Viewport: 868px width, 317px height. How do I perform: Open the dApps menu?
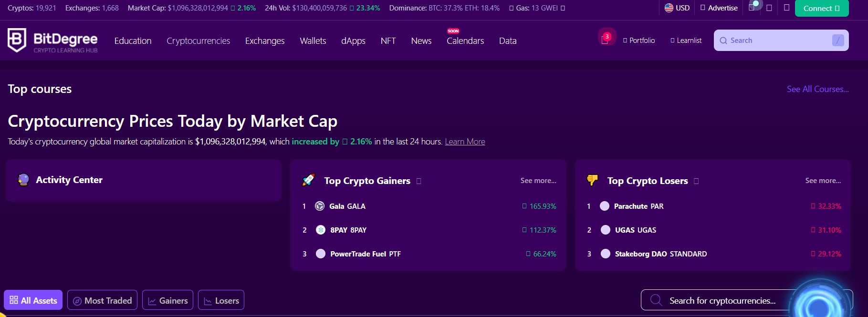coord(353,41)
